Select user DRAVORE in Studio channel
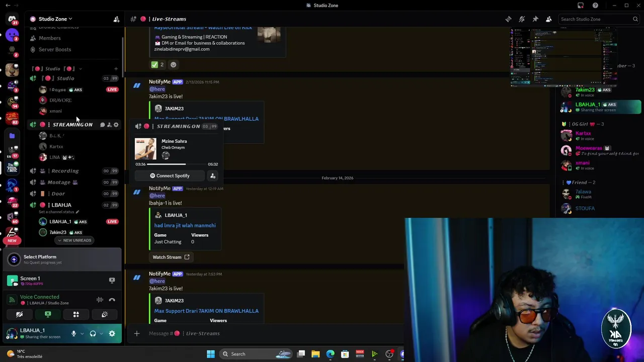The width and height of the screenshot is (644, 362). (x=60, y=100)
